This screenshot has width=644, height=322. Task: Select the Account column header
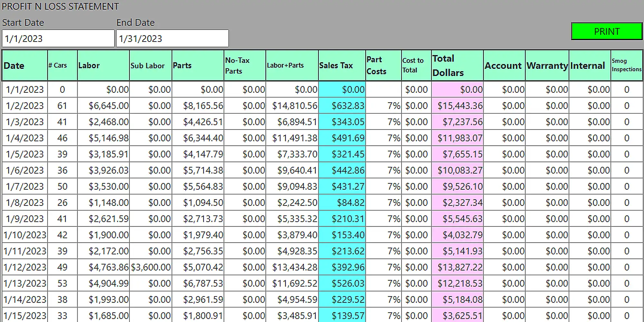[504, 65]
